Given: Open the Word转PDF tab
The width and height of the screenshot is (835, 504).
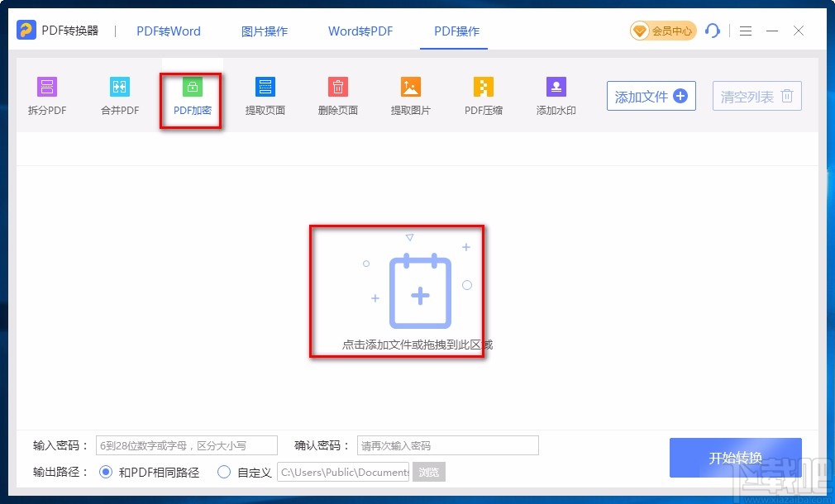Looking at the screenshot, I should [x=360, y=31].
